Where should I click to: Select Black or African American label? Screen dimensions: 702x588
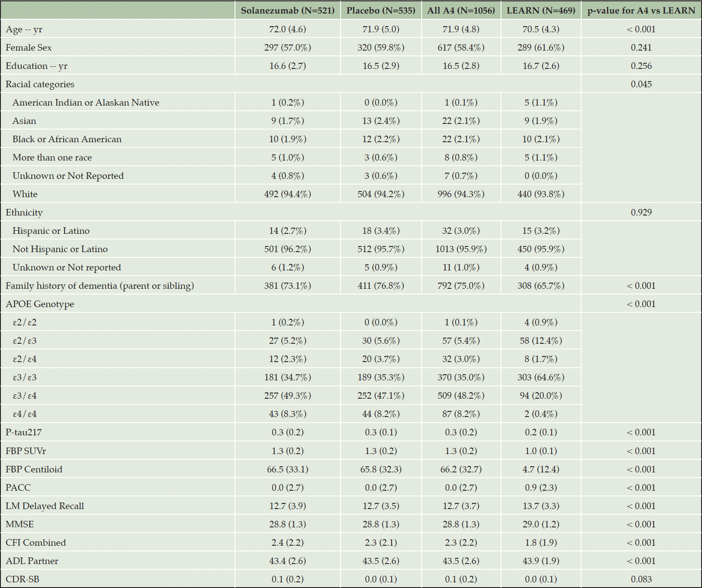coord(67,139)
